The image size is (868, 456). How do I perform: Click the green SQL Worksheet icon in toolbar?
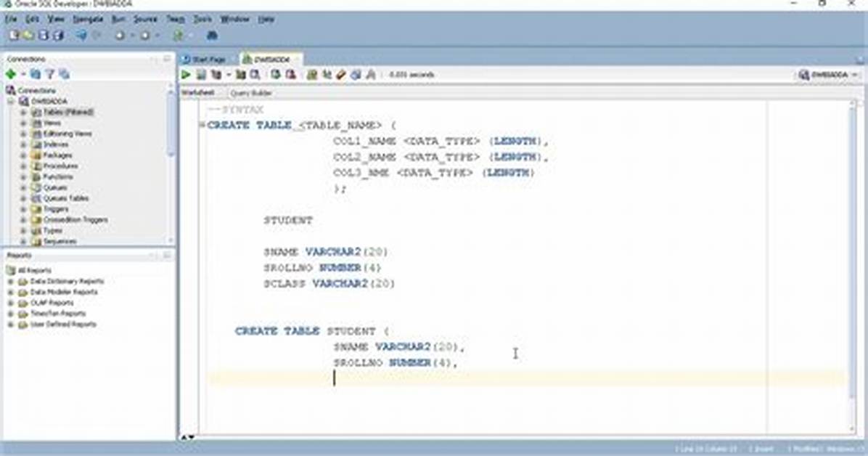[x=179, y=36]
